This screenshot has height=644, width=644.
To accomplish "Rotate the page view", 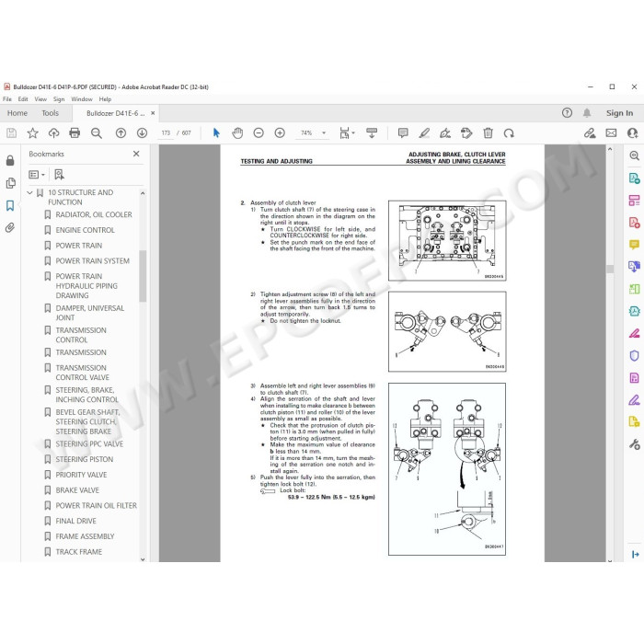I will [509, 133].
